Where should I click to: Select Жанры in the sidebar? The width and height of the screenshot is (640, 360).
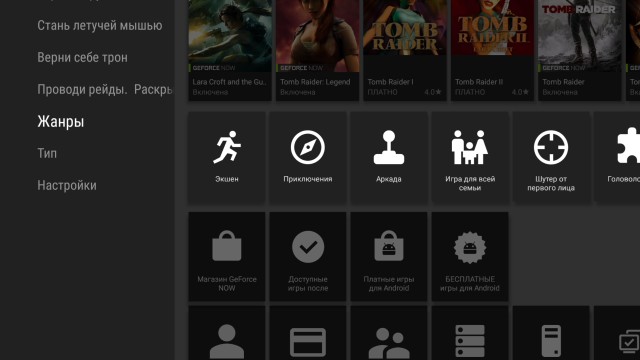60,122
